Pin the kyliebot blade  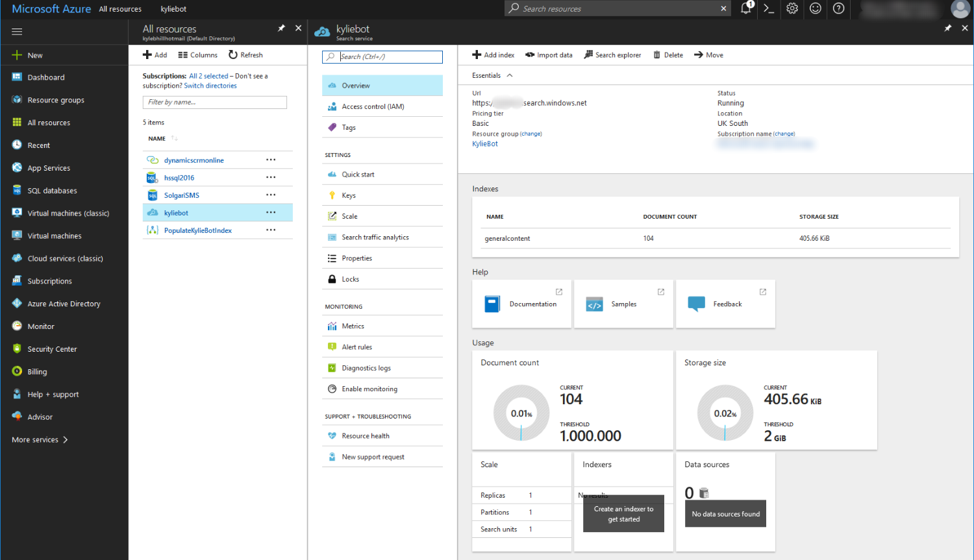coord(948,28)
